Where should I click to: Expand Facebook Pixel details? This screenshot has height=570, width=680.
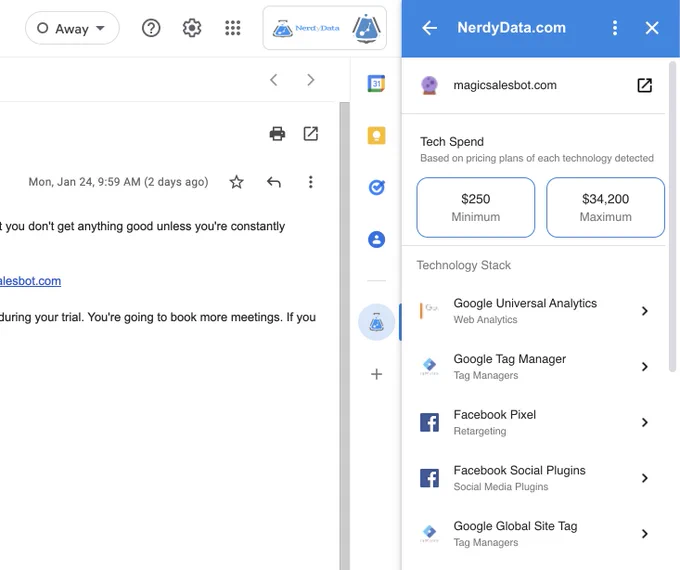pyautogui.click(x=644, y=423)
